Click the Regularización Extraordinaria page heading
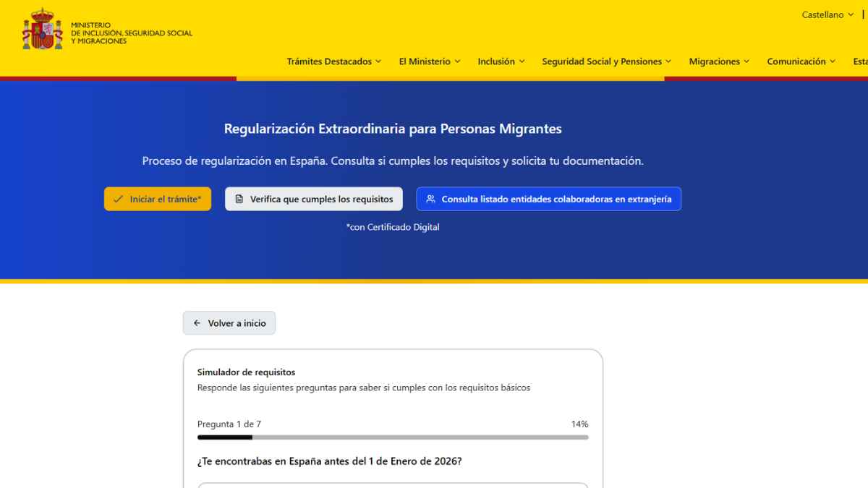The width and height of the screenshot is (868, 488). pyautogui.click(x=393, y=129)
